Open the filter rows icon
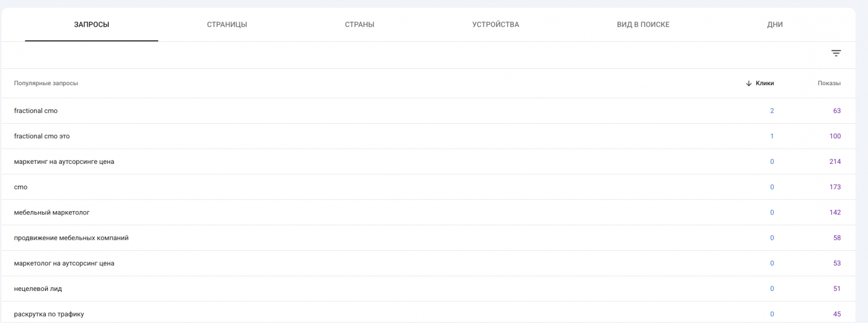This screenshot has width=868, height=323. [x=836, y=53]
